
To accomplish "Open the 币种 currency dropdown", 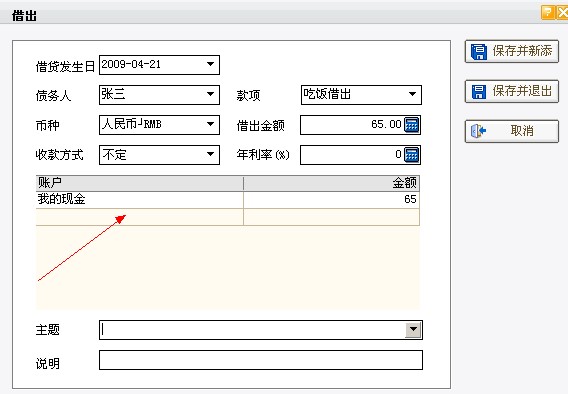I will pos(210,125).
